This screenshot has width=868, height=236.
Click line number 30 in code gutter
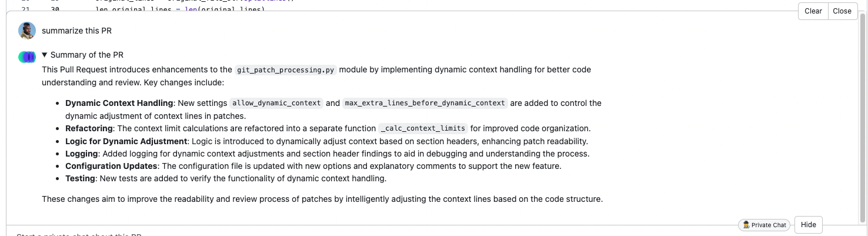click(55, 9)
